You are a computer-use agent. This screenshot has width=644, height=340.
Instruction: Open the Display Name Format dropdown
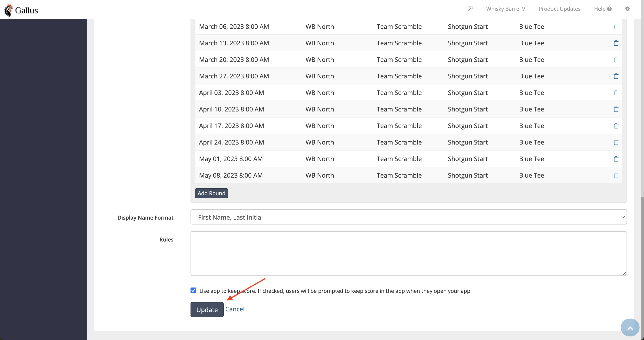409,217
